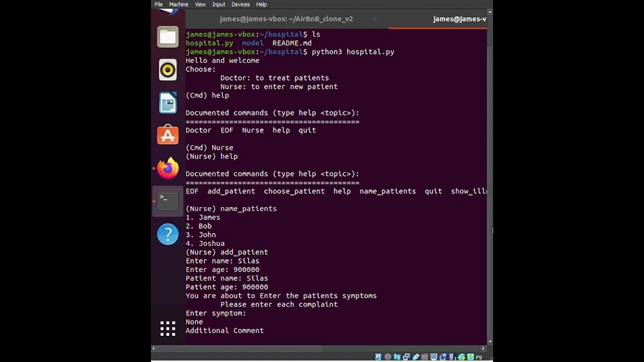
Task: Click the display status icon
Action: click(x=434, y=357)
